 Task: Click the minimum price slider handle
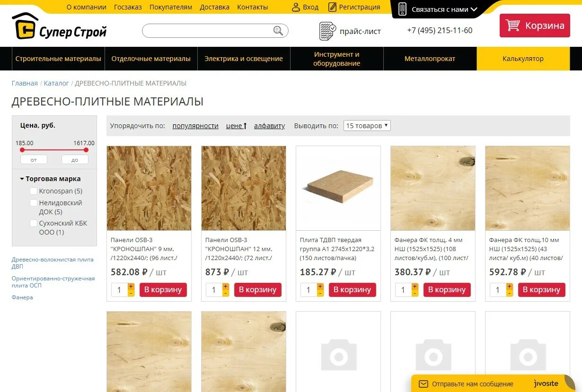point(22,150)
